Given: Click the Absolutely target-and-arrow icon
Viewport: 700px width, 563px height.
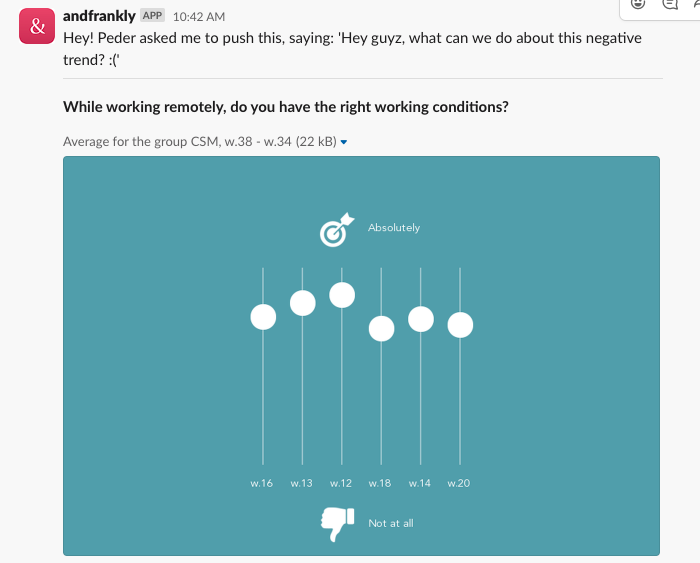Looking at the screenshot, I should pyautogui.click(x=337, y=229).
